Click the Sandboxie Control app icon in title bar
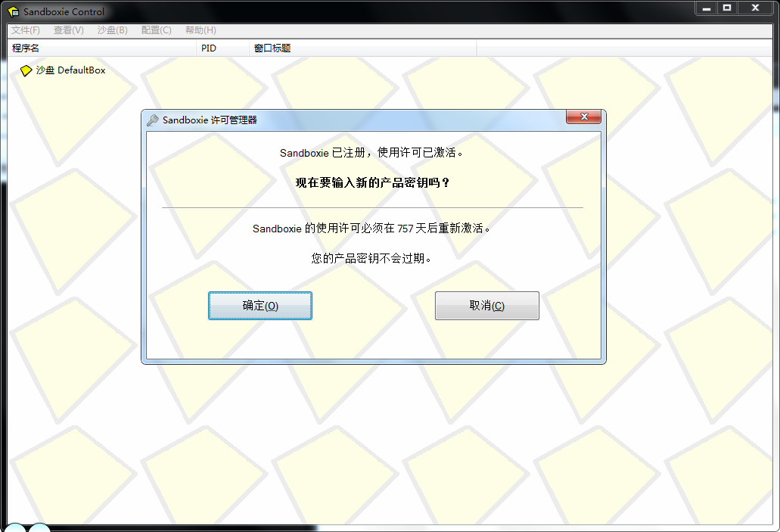The width and height of the screenshot is (780, 532). coord(14,12)
